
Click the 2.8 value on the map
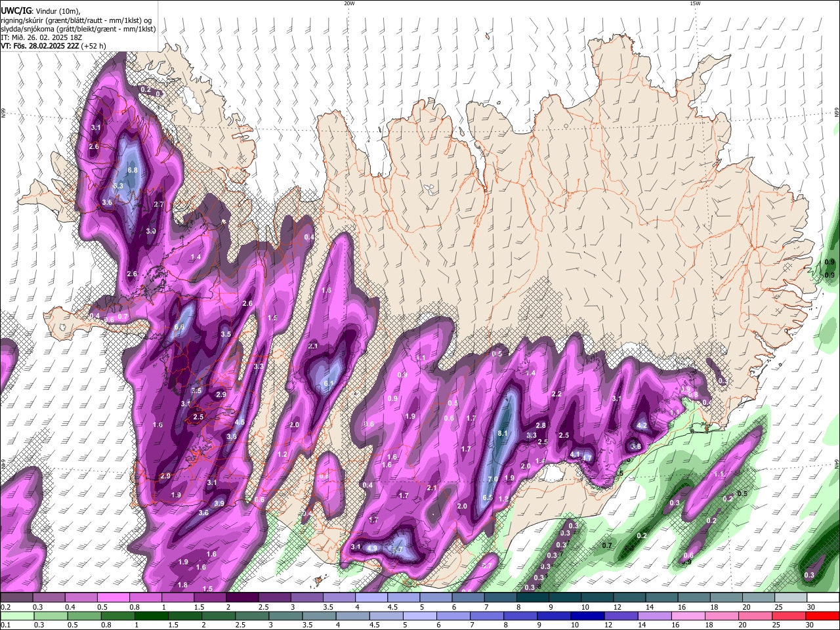(x=541, y=426)
